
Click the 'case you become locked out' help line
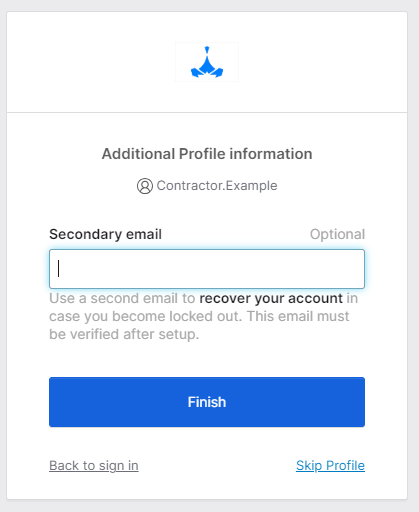tap(199, 316)
